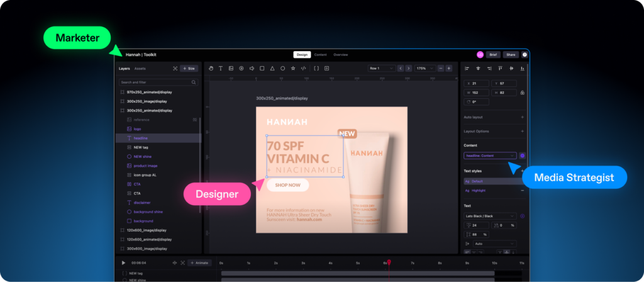
Task: Zoom out with the minus button
Action: [x=441, y=68]
